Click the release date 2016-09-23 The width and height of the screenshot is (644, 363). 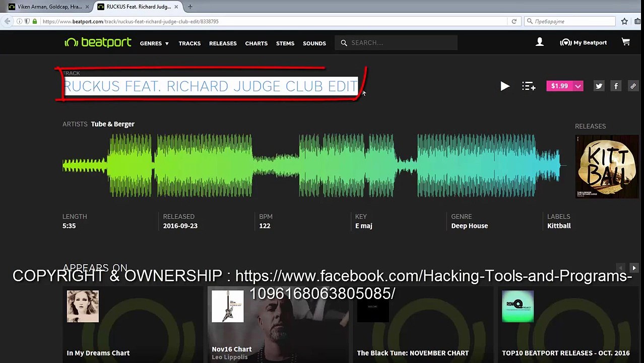point(180,226)
